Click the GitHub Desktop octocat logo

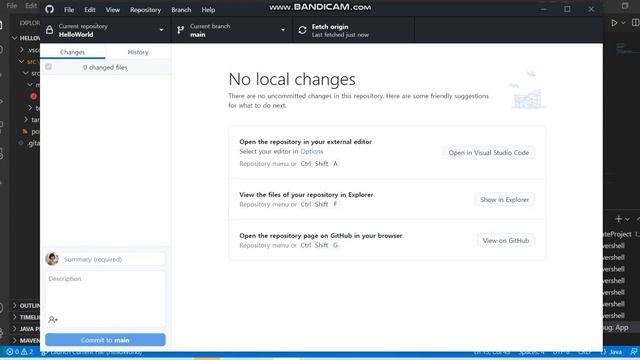click(x=49, y=9)
